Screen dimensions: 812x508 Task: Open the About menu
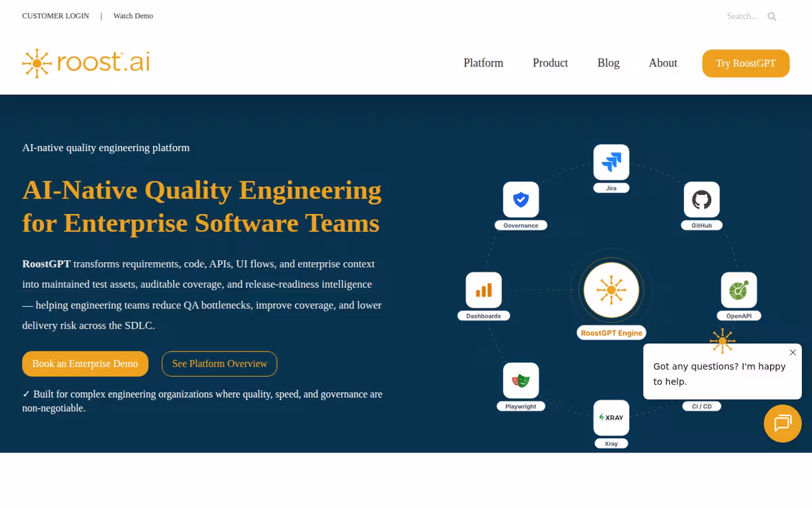tap(663, 63)
